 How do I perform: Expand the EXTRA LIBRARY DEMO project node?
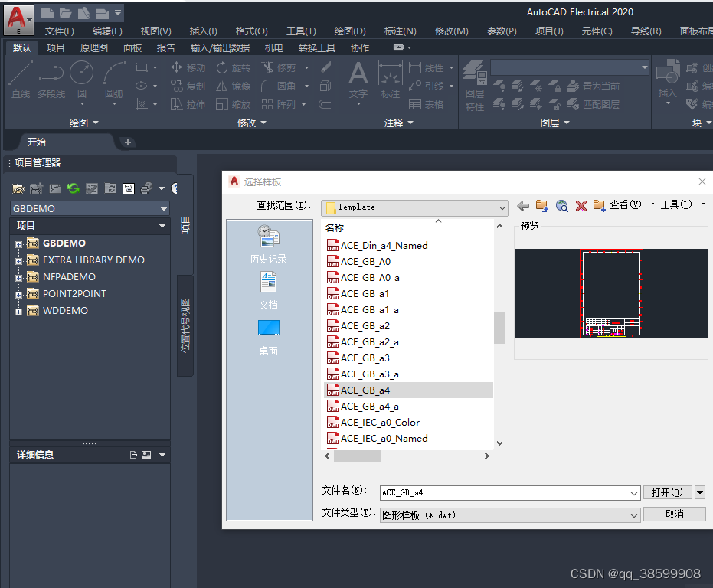[x=18, y=262]
